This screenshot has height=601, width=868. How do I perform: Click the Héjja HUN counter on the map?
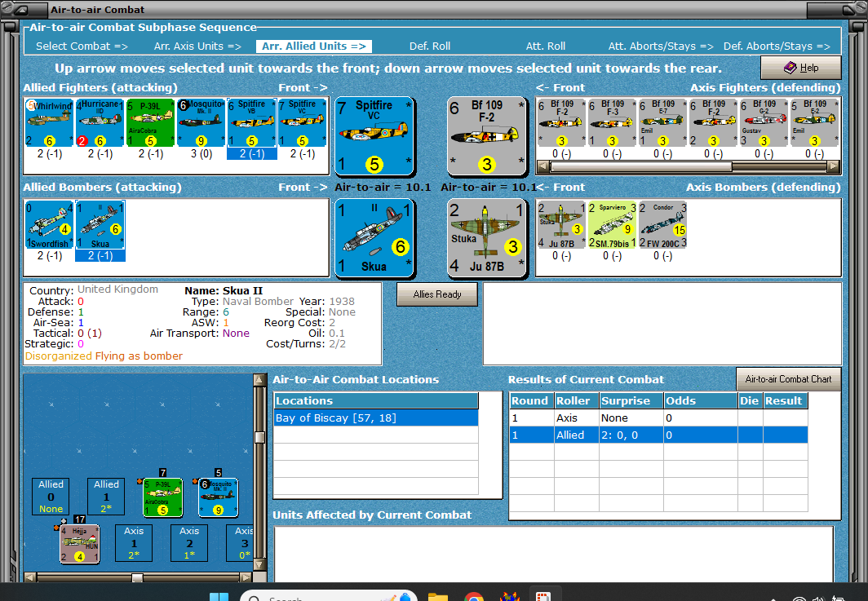coord(80,544)
